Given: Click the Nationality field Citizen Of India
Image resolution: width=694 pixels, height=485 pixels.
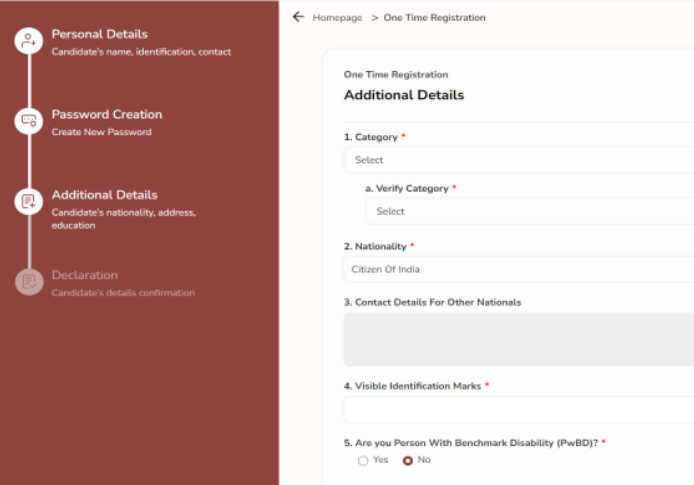Looking at the screenshot, I should point(519,269).
